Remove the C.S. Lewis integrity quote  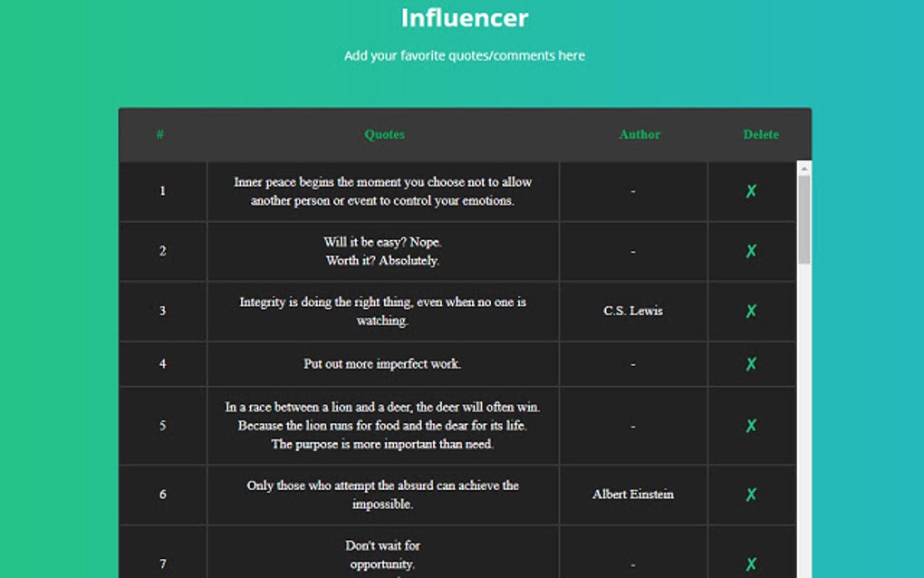pyautogui.click(x=750, y=311)
